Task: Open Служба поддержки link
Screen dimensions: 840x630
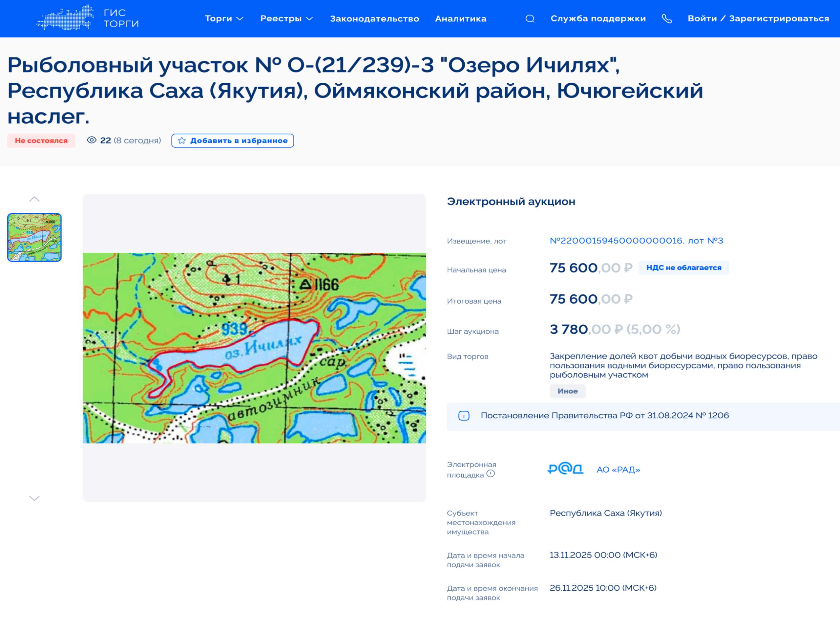Action: pyautogui.click(x=598, y=19)
